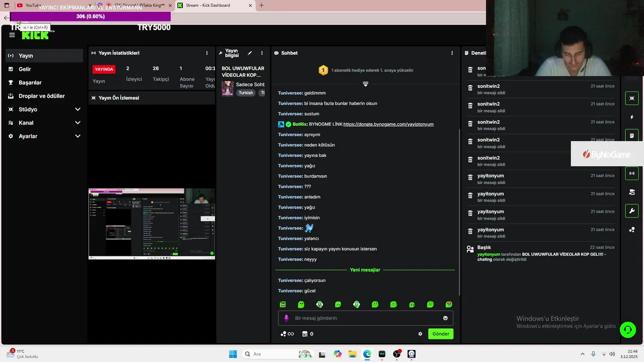Focus Bir mesaj gönderin input field
644x362 pixels.
[x=366, y=318]
